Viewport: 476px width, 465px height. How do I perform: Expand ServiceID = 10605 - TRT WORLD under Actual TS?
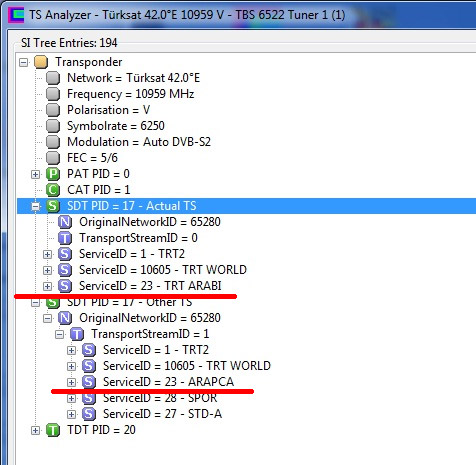[47, 270]
